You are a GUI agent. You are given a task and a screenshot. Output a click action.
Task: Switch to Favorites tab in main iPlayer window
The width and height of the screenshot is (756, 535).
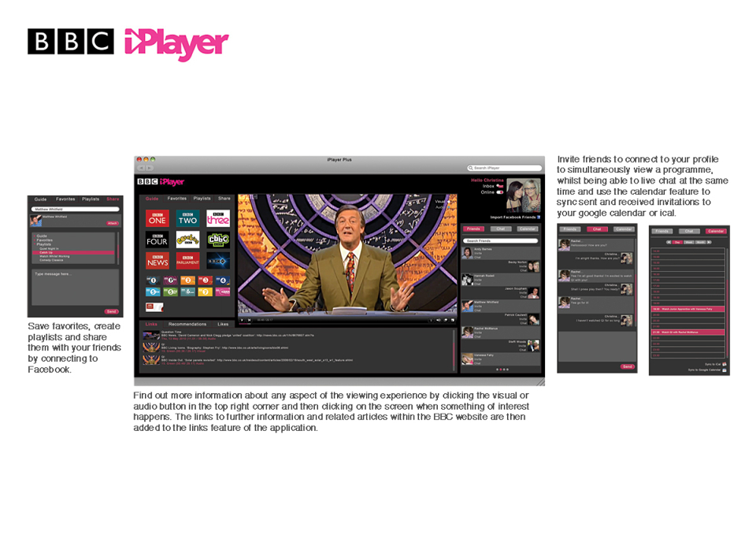click(177, 199)
